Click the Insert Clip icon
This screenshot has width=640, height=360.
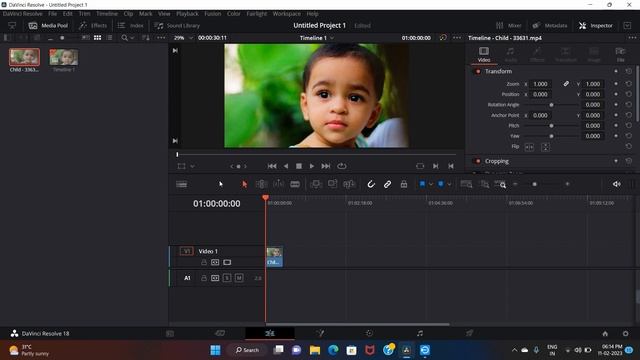pos(316,184)
